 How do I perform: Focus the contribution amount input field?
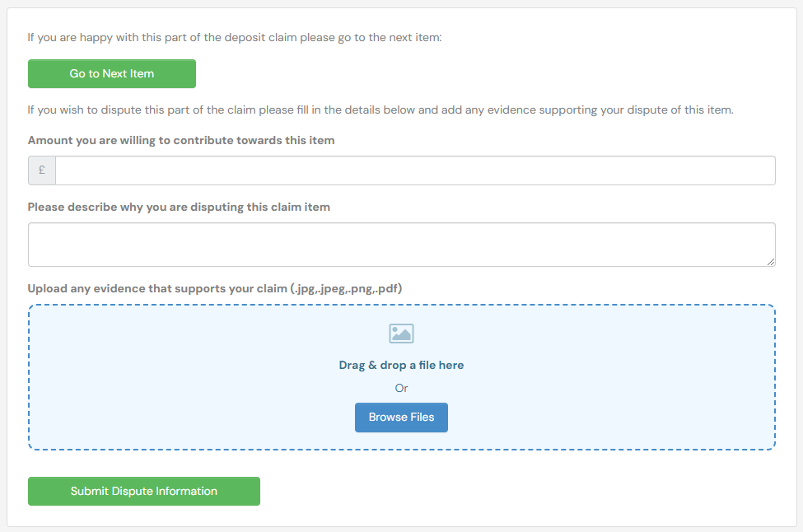[x=414, y=170]
